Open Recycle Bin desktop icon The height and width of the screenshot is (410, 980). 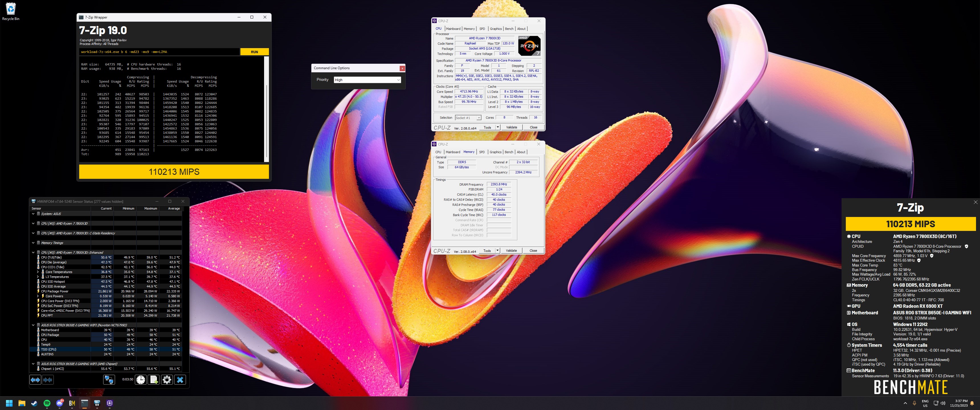point(11,11)
